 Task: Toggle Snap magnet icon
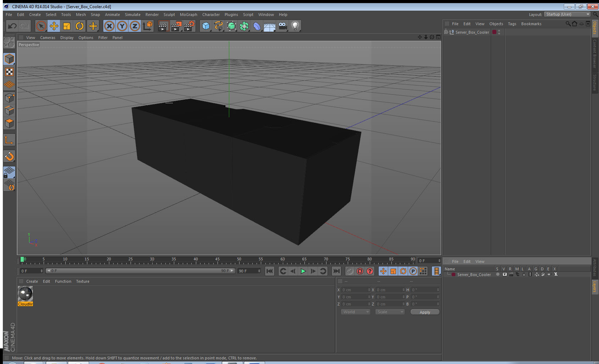point(9,156)
